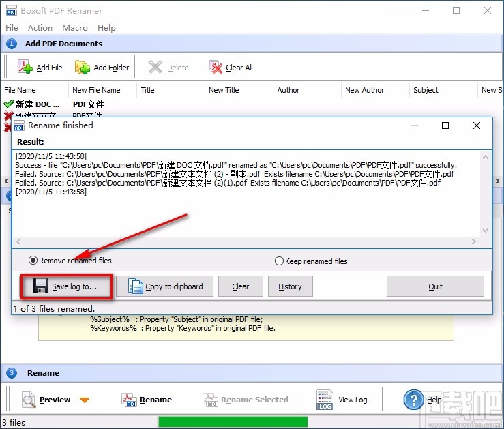This screenshot has width=504, height=429.
Task: Open View Log
Action: point(342,400)
